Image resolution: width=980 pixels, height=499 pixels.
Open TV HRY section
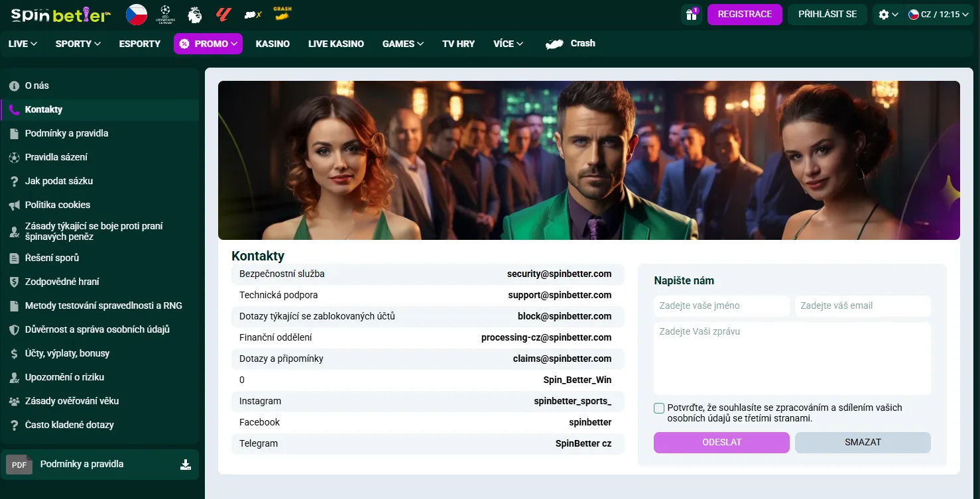[459, 44]
